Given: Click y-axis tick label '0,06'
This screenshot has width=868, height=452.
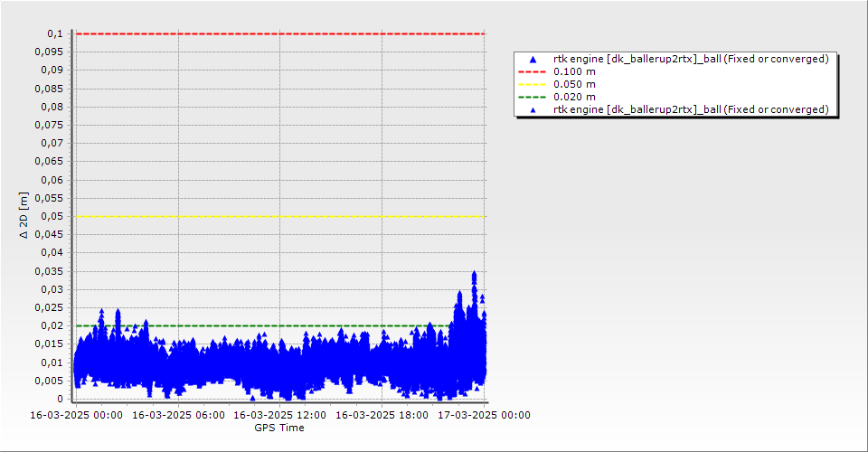Looking at the screenshot, I should (52, 180).
